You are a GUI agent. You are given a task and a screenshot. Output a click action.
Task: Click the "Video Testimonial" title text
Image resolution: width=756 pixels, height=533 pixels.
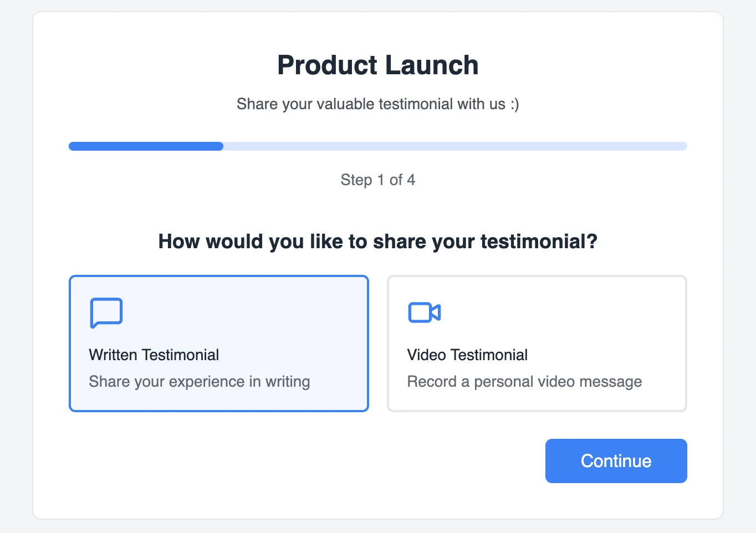click(467, 355)
